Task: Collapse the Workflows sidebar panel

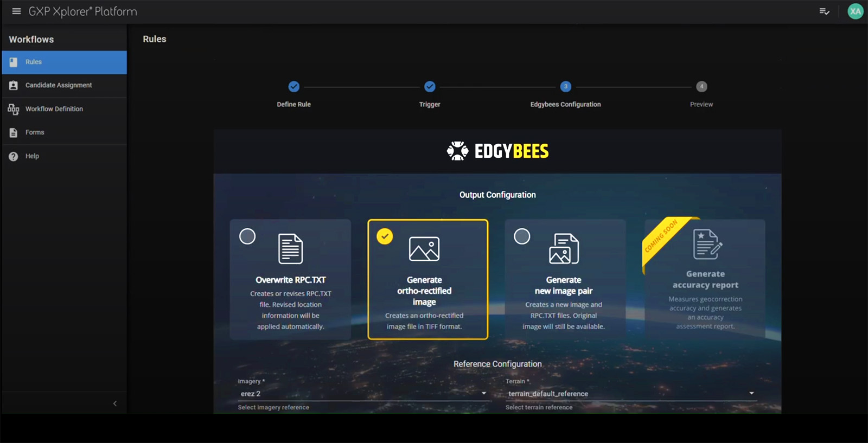Action: 114,403
